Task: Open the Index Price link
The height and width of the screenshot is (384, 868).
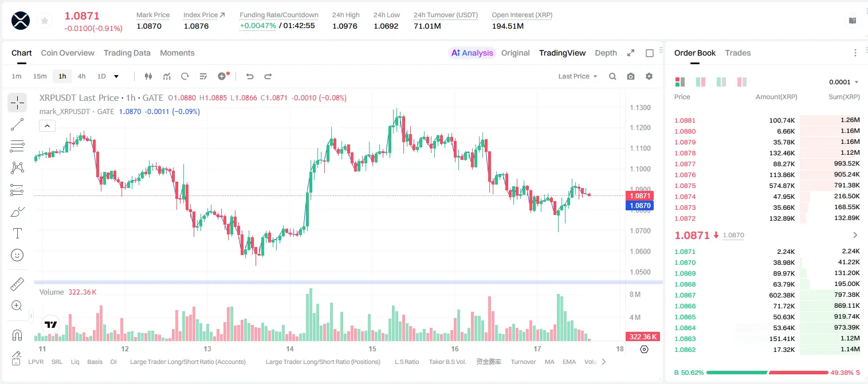Action: pyautogui.click(x=204, y=15)
